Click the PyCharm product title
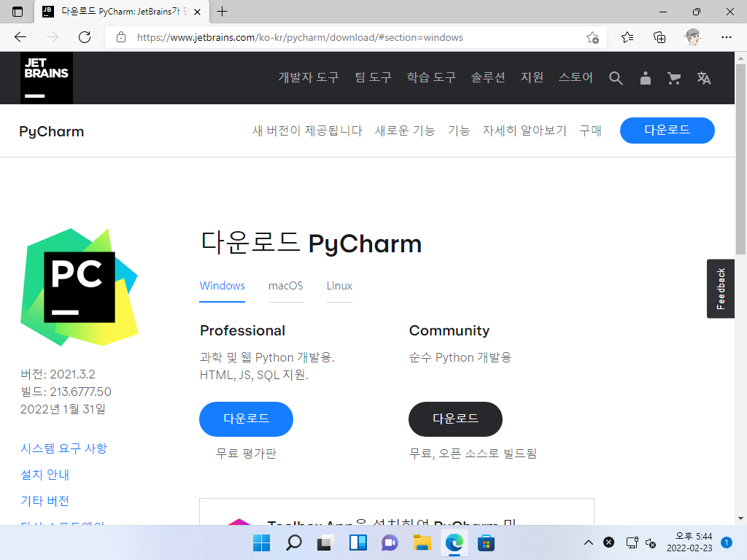Viewport: 747px width, 560px height. (52, 131)
